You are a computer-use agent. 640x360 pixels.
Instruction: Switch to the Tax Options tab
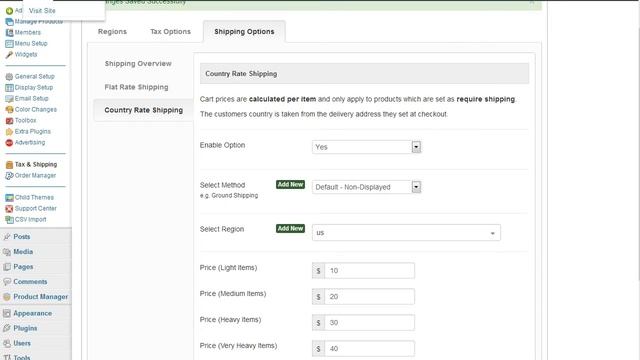pos(170,32)
